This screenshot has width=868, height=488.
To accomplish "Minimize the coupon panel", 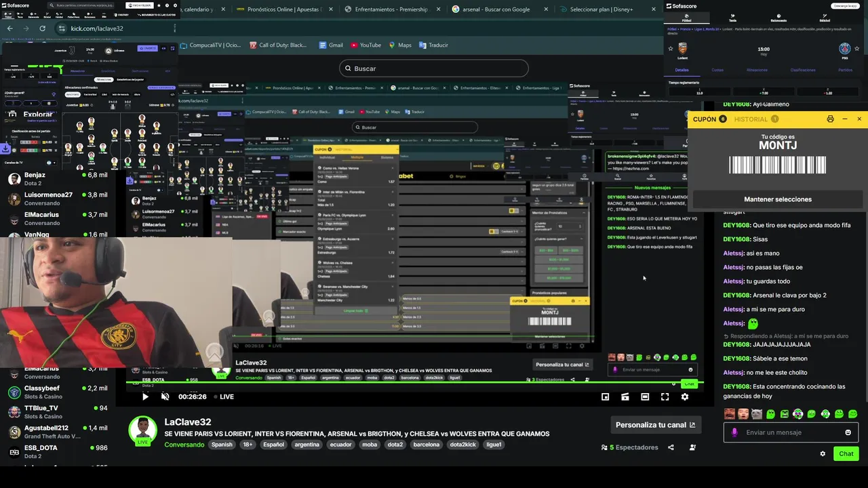I will click(x=845, y=119).
